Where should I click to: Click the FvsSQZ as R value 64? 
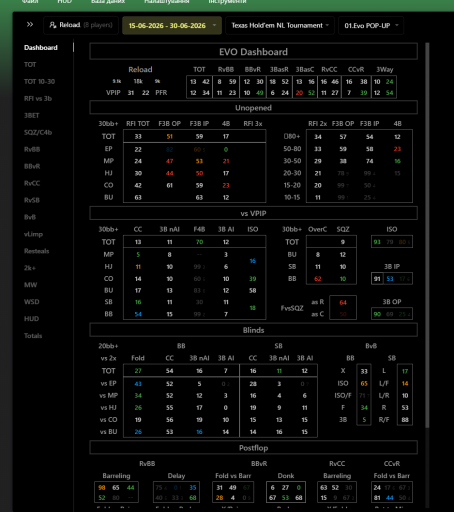343,303
